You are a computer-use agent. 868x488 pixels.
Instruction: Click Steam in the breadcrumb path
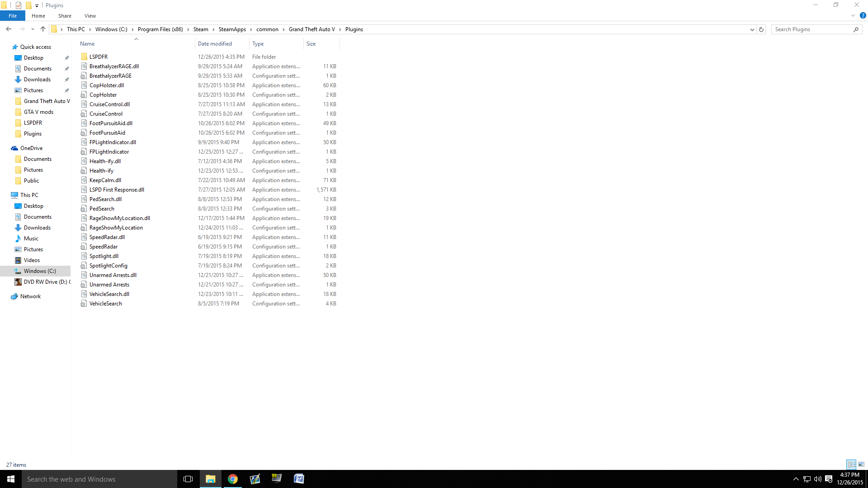point(201,29)
